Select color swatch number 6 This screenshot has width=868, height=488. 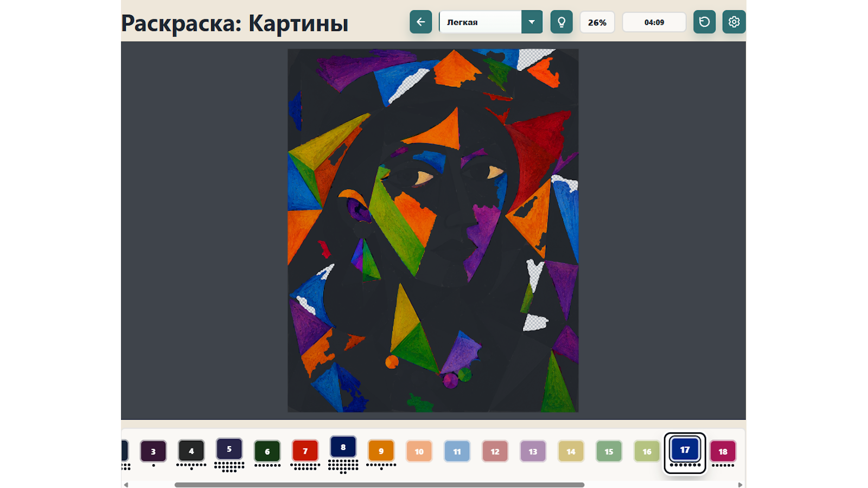(267, 451)
